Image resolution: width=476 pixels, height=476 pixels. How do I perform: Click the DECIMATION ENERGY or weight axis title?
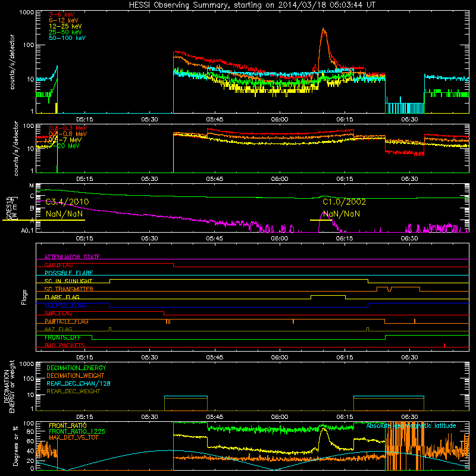(9, 386)
